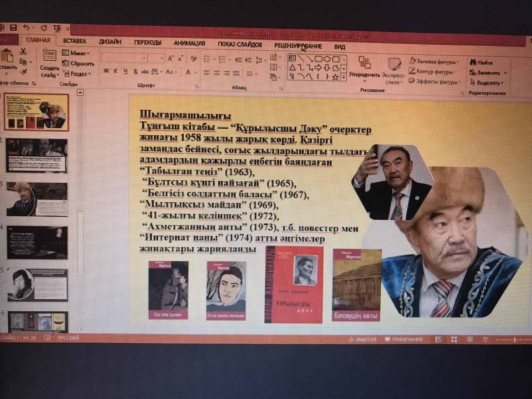Click the Cut scissors icon
Screen dimensions: 532x399
(23, 52)
